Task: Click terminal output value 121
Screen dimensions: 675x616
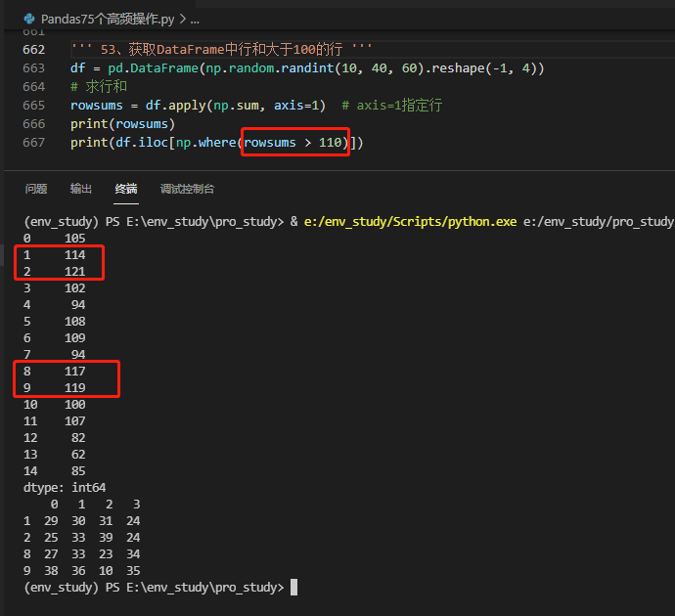Action: [x=75, y=272]
